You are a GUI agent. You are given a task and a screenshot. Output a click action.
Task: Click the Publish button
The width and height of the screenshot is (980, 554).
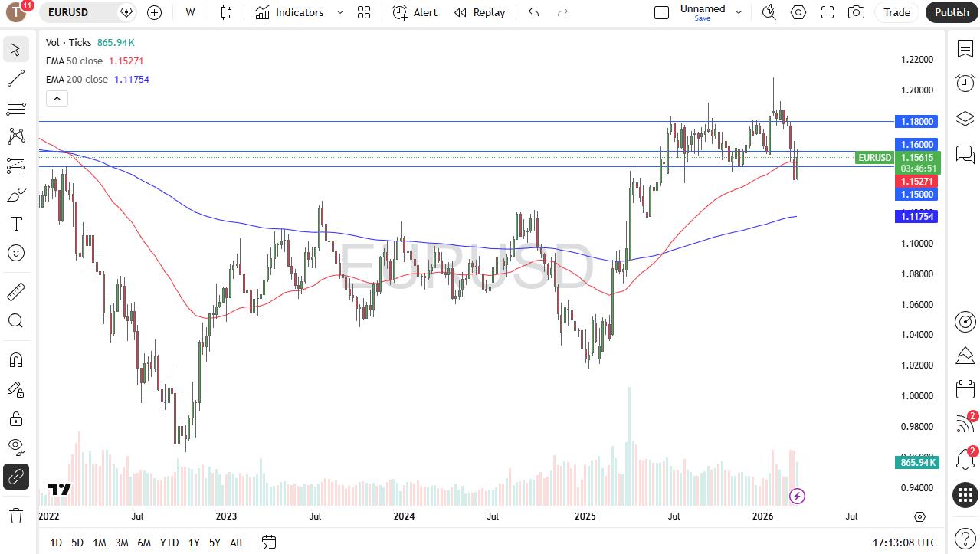(951, 12)
